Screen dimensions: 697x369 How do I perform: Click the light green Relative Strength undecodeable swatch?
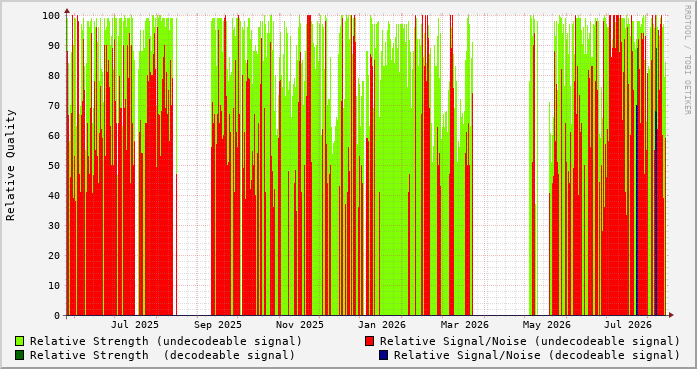(x=20, y=341)
